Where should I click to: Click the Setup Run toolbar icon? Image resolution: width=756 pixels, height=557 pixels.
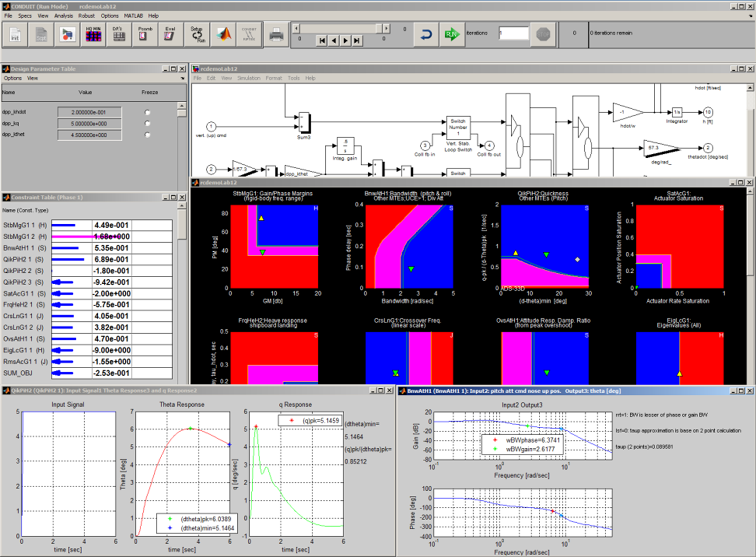point(197,34)
